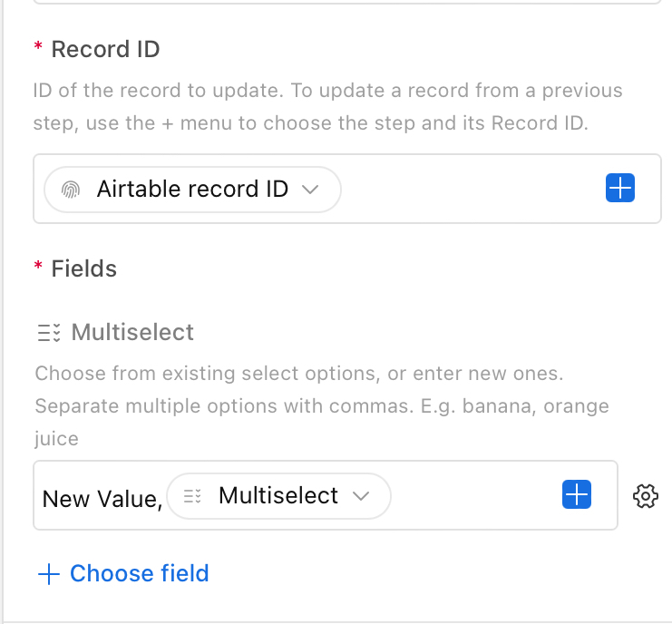
Task: Expand the Airtable record ID token chevron
Action: pos(310,189)
